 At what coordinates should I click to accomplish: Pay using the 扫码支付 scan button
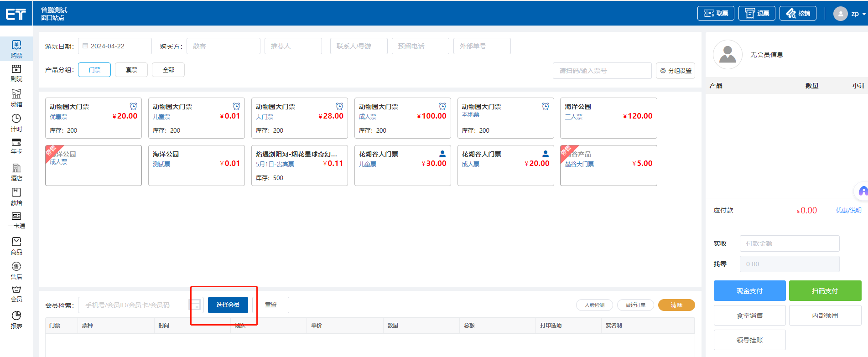pos(825,291)
